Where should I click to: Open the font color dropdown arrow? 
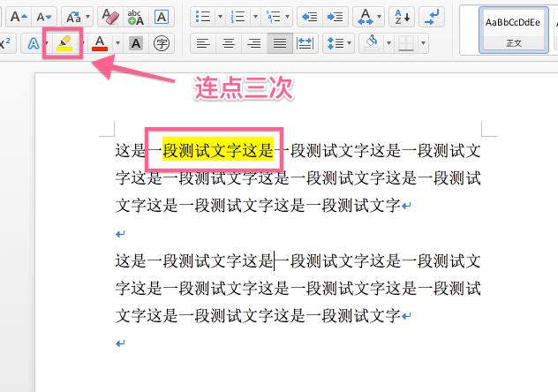[x=117, y=43]
